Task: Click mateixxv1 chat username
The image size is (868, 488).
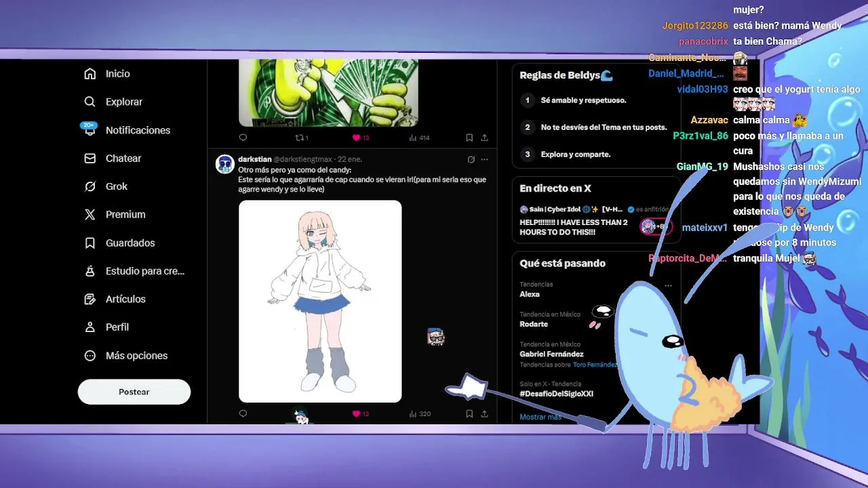Action: (705, 228)
